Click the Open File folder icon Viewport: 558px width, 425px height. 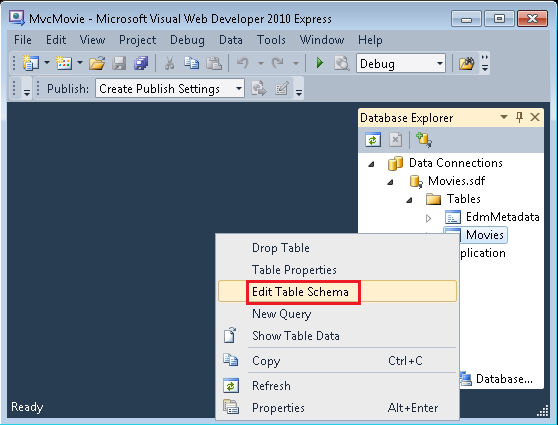pyautogui.click(x=97, y=63)
